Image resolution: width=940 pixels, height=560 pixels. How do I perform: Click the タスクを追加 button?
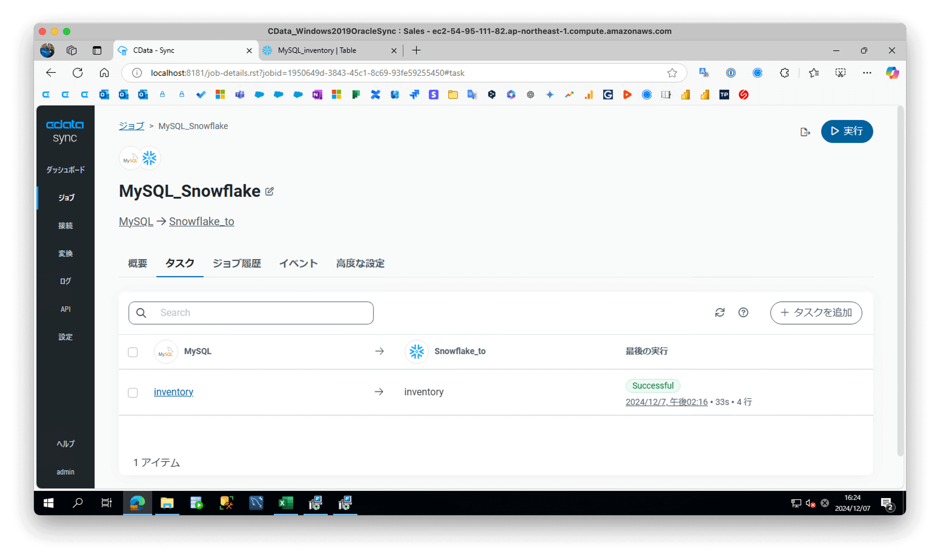(x=816, y=312)
